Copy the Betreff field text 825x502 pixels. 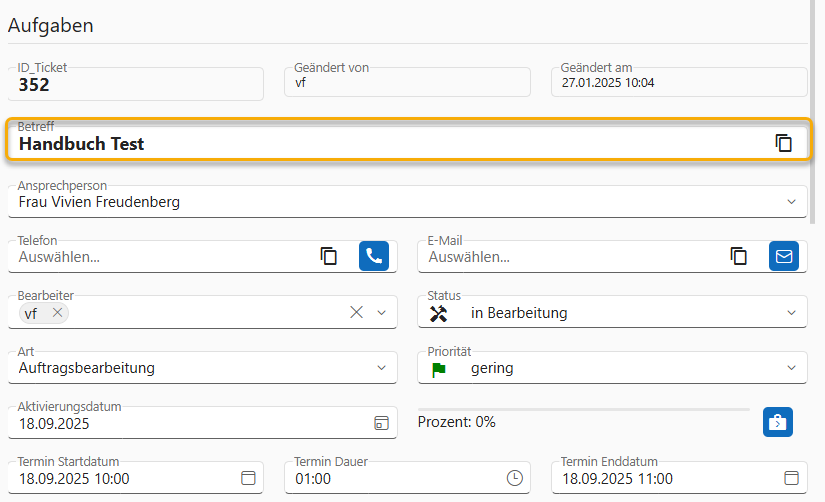784,143
